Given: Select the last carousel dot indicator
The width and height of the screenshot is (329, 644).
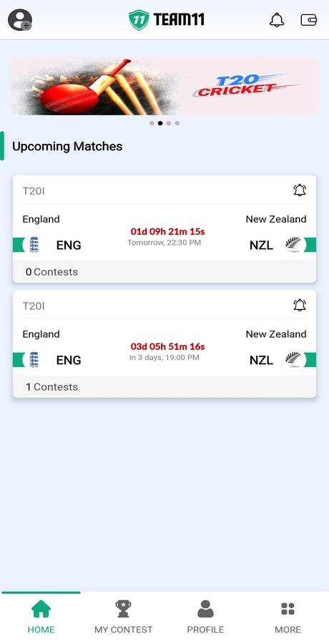Looking at the screenshot, I should pos(177,123).
